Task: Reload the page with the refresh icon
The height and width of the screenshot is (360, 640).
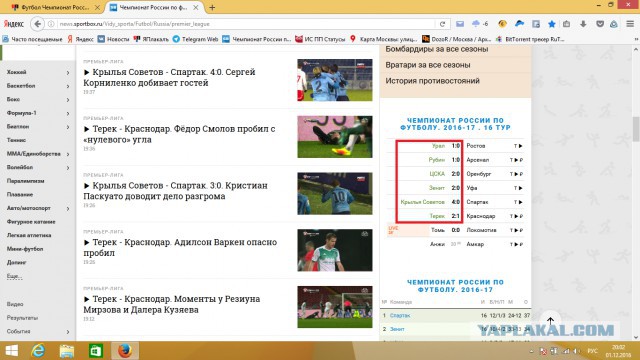Action: [x=442, y=24]
